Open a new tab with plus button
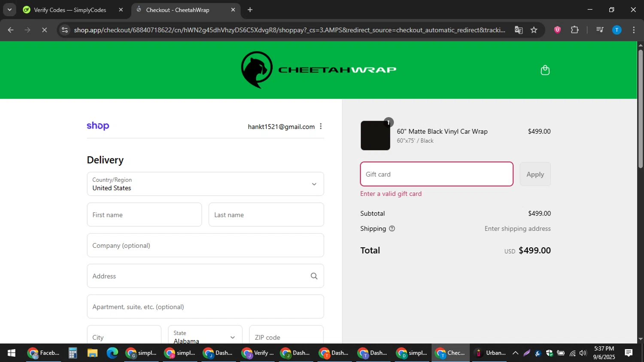Viewport: 644px width, 362px height. (250, 9)
